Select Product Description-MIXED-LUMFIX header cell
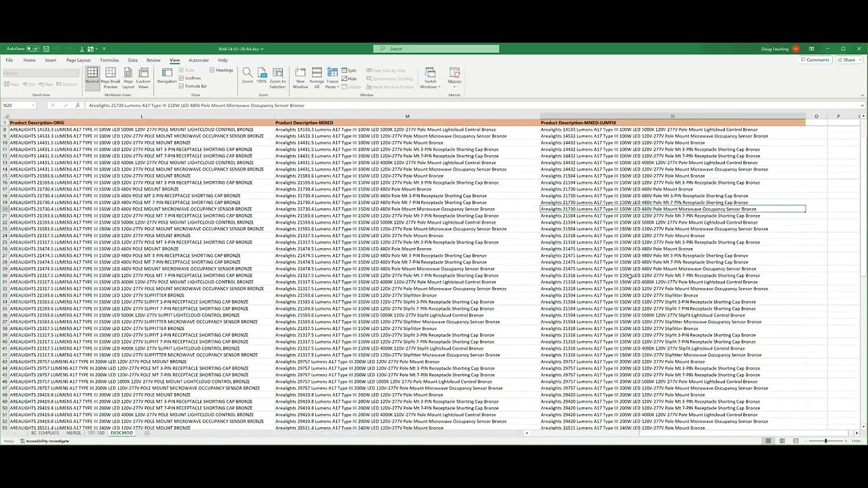Viewport: 868px width, 488px height. tap(673, 123)
